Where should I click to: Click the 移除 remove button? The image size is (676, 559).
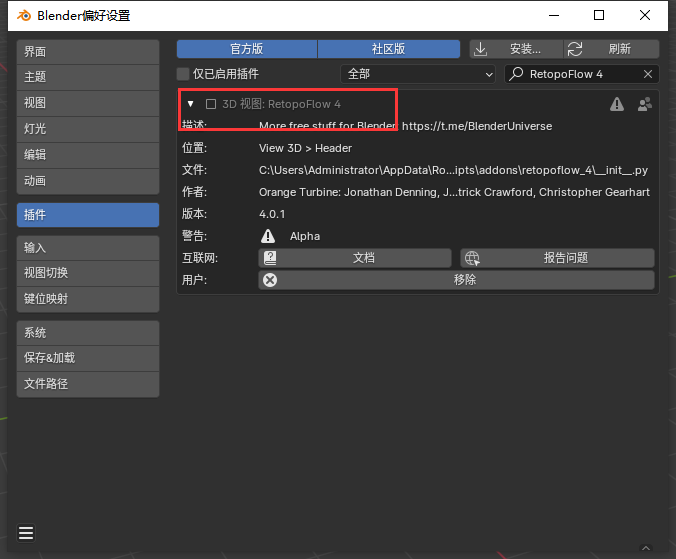(x=456, y=280)
